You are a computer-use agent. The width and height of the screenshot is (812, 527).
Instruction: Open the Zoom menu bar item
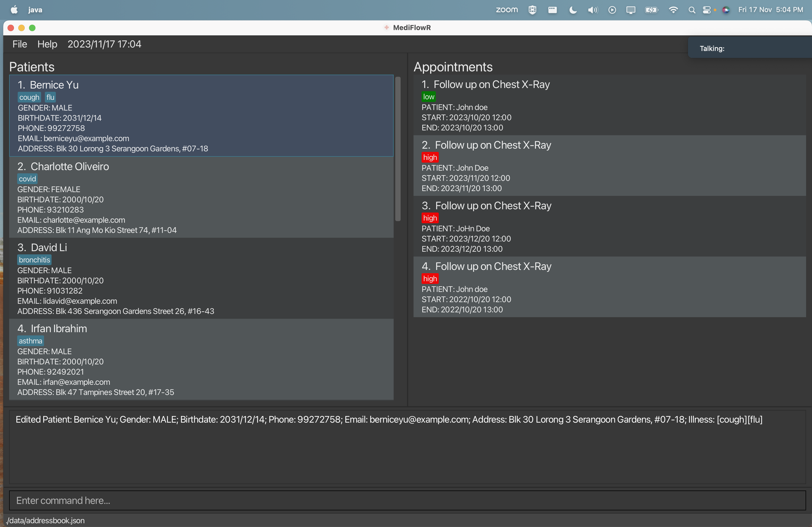pos(507,10)
